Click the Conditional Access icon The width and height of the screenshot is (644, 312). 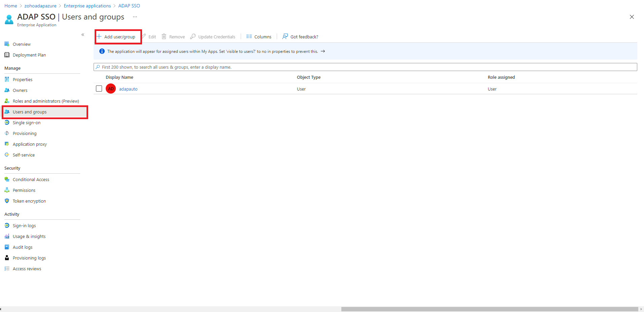click(x=7, y=179)
